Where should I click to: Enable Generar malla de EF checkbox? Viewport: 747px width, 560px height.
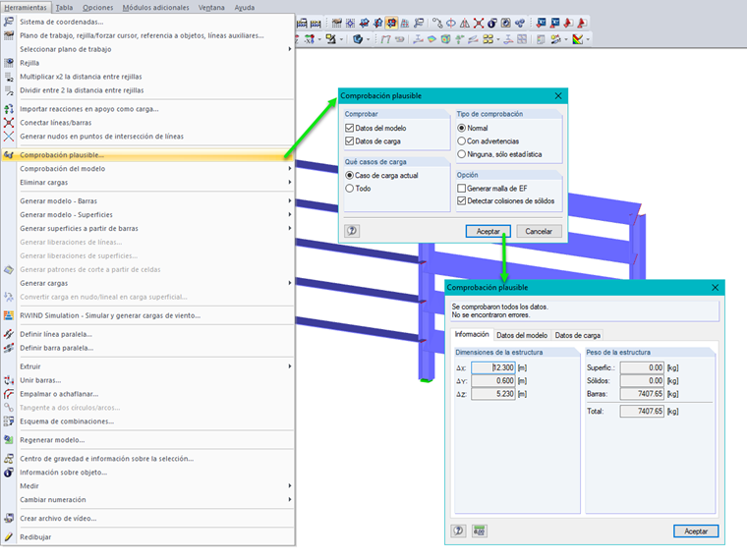tap(461, 189)
